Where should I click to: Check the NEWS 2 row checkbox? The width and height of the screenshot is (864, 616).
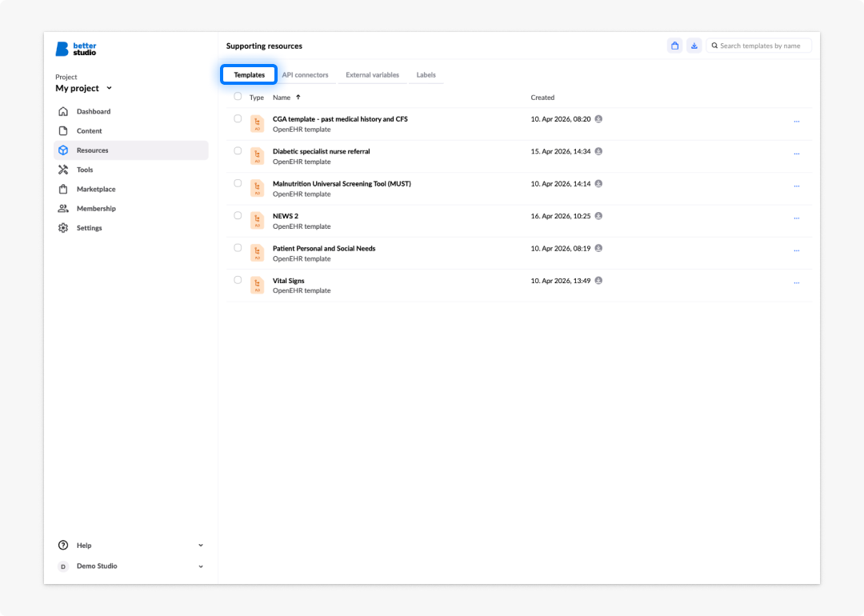[x=238, y=216]
